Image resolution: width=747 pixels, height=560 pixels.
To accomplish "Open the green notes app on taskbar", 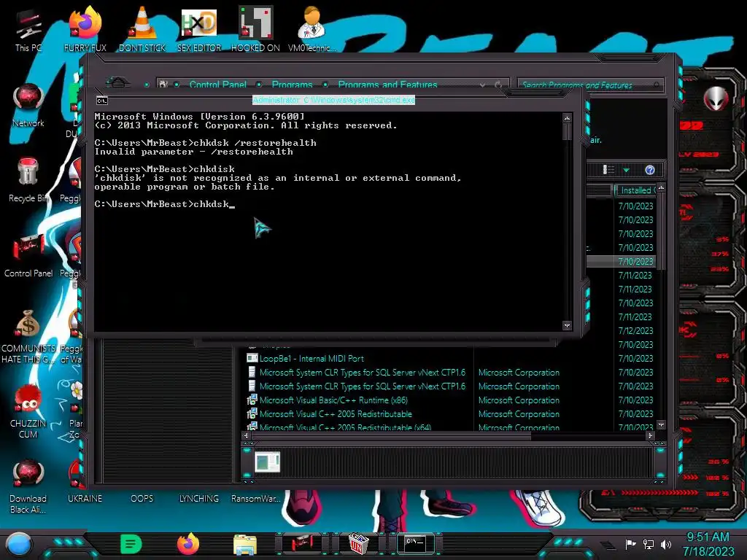I will tap(131, 544).
